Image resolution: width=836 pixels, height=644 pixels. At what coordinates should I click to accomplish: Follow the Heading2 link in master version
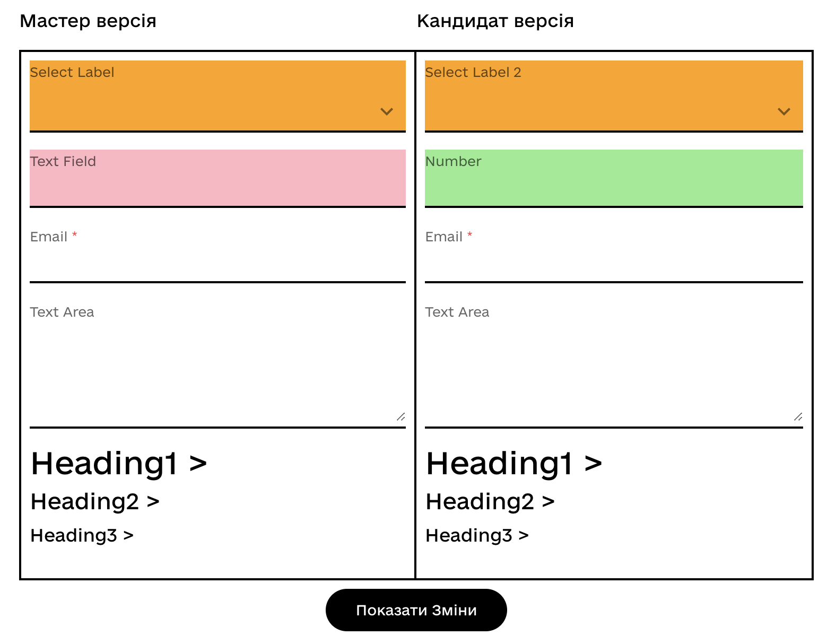95,502
